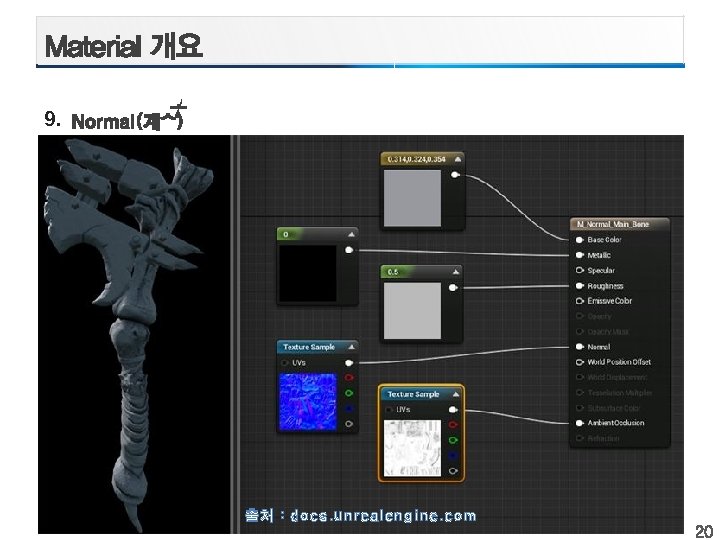This screenshot has width=720, height=540.
Task: Select the M_Normal_Main_Bone node title
Action: pyautogui.click(x=613, y=224)
